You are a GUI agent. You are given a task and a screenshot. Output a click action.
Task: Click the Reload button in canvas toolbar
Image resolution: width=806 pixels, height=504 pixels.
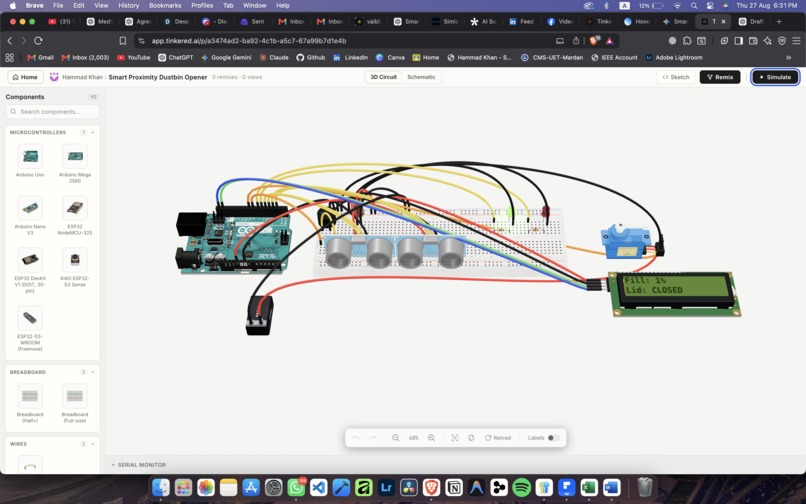click(498, 438)
